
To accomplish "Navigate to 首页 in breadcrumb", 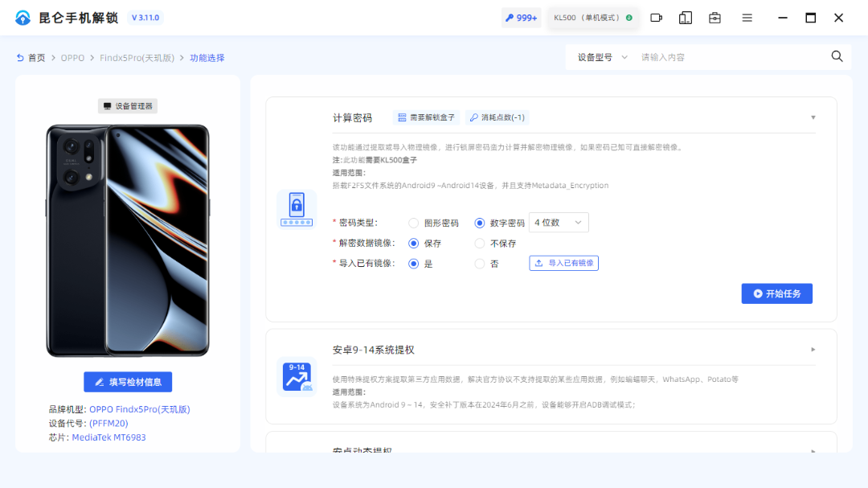I will pyautogui.click(x=36, y=58).
